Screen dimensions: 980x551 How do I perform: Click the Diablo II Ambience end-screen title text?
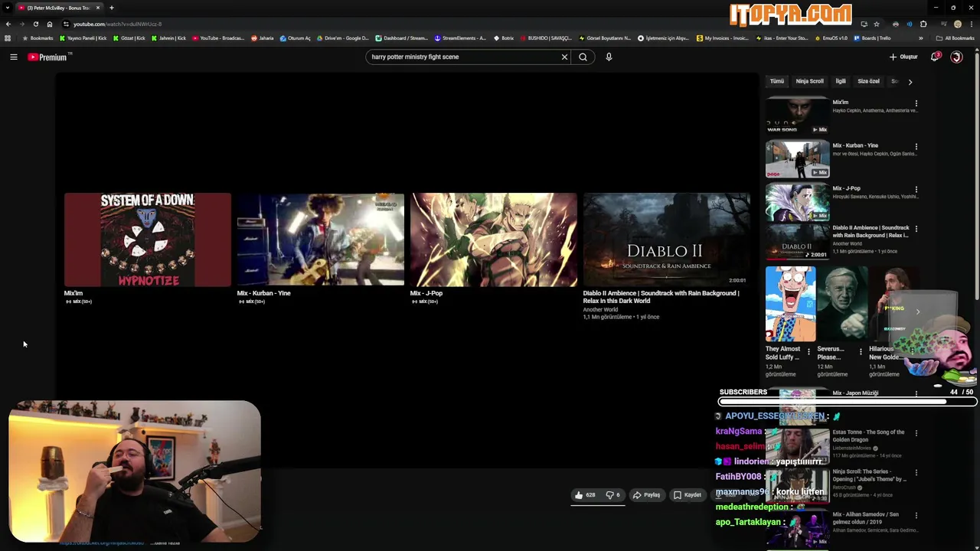[x=661, y=297]
